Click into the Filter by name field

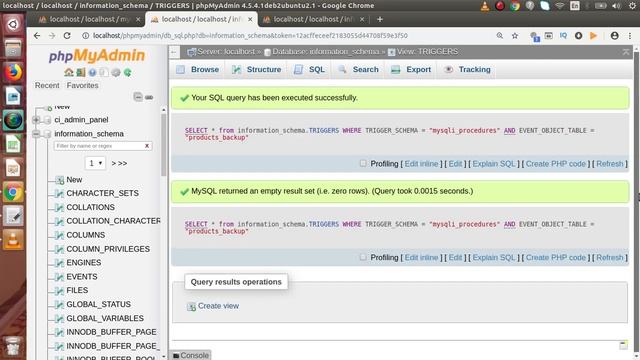[x=98, y=146]
